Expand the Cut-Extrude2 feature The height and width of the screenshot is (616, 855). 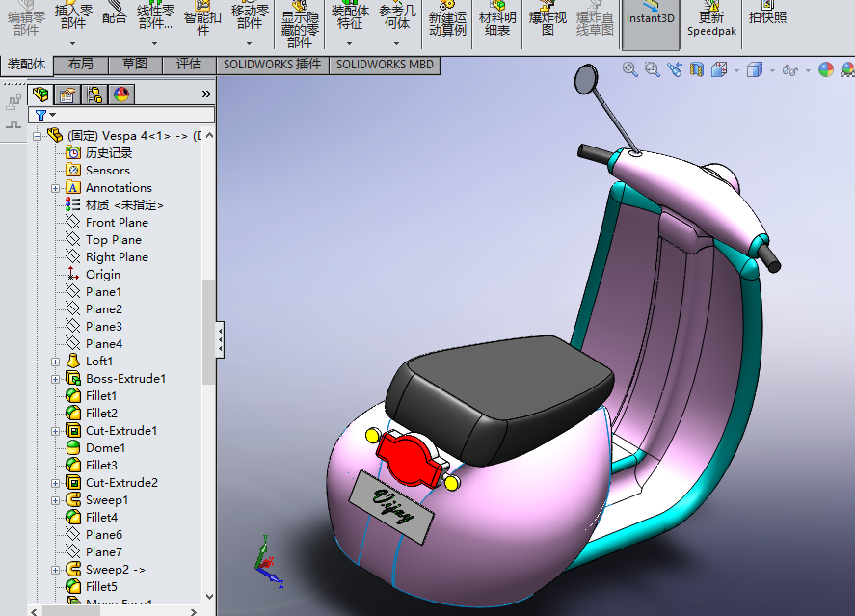click(x=56, y=483)
